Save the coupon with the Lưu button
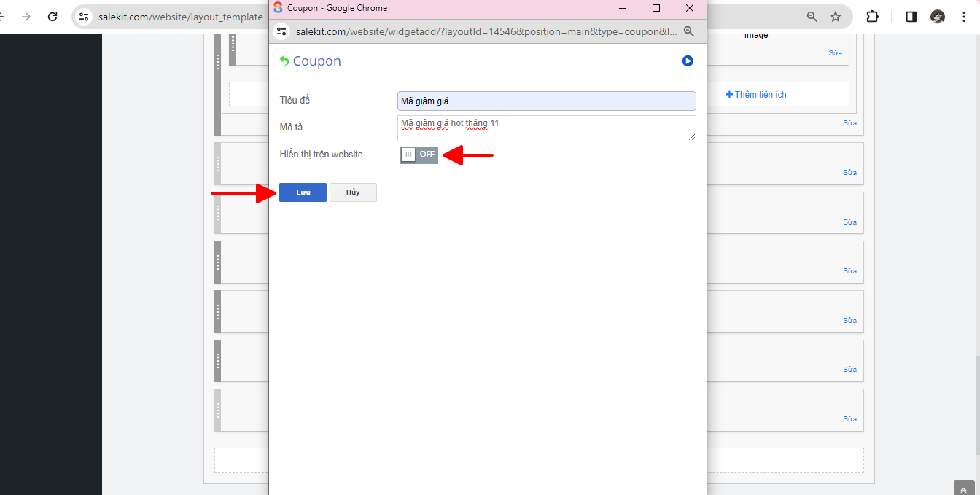The height and width of the screenshot is (495, 980). (x=303, y=192)
